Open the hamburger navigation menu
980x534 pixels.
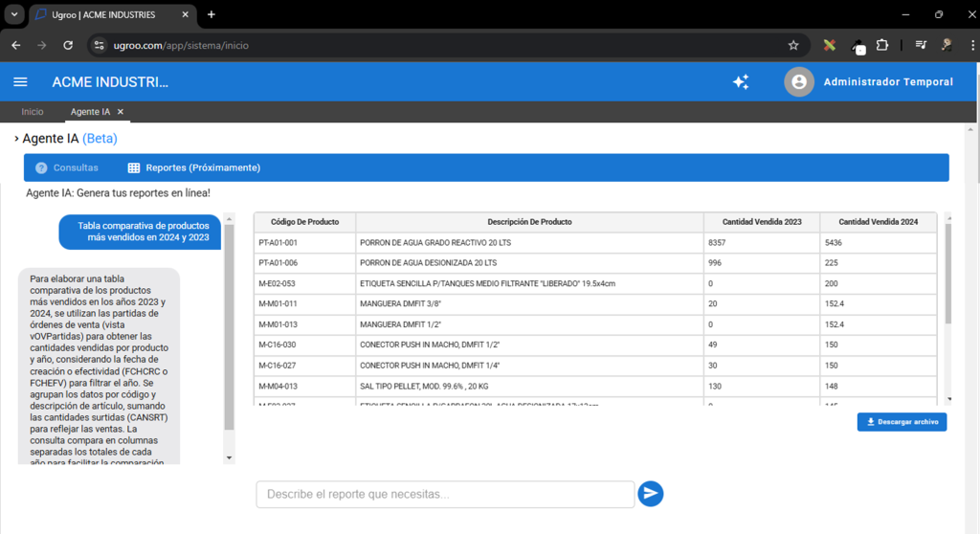20,82
